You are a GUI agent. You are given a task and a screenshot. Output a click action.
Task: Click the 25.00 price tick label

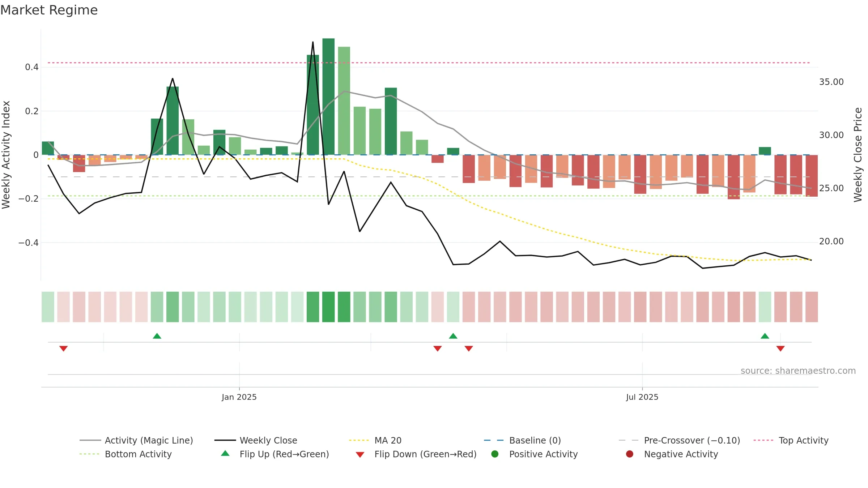(831, 188)
